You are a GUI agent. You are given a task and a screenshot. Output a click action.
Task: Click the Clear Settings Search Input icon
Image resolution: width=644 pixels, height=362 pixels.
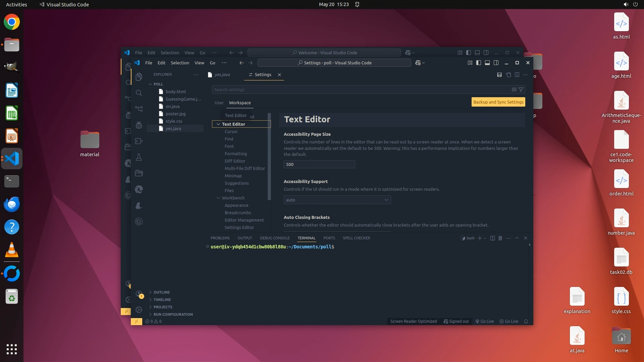click(514, 89)
